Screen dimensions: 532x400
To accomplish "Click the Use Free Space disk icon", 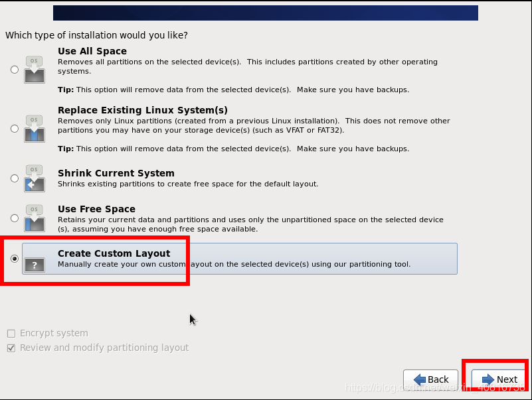I will pos(35,218).
